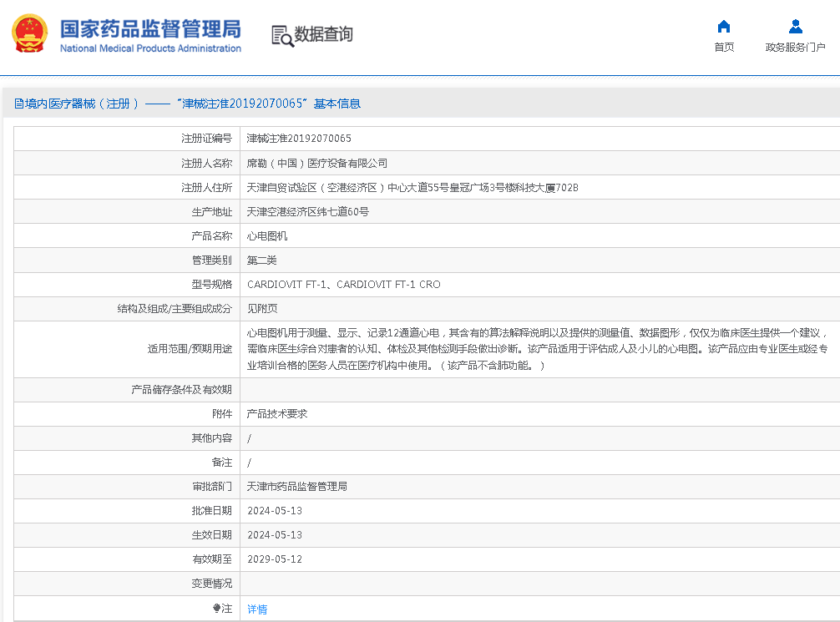The height and width of the screenshot is (622, 840).
Task: Click the 政务服务门户 person icon
Action: click(795, 27)
